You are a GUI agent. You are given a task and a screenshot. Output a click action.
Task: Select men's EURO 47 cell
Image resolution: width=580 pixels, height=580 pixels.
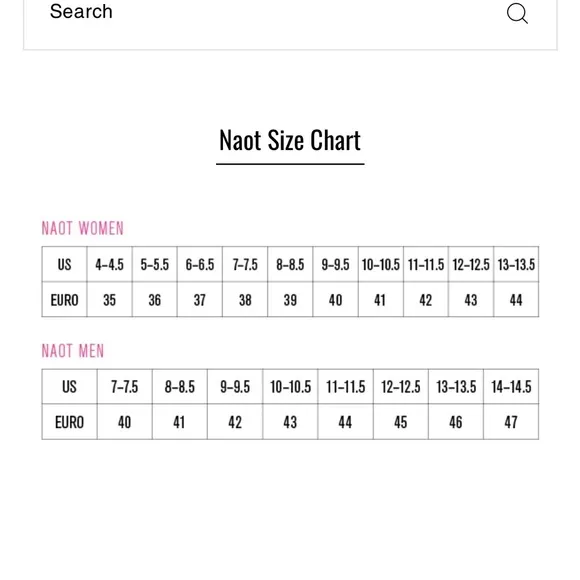pos(511,422)
